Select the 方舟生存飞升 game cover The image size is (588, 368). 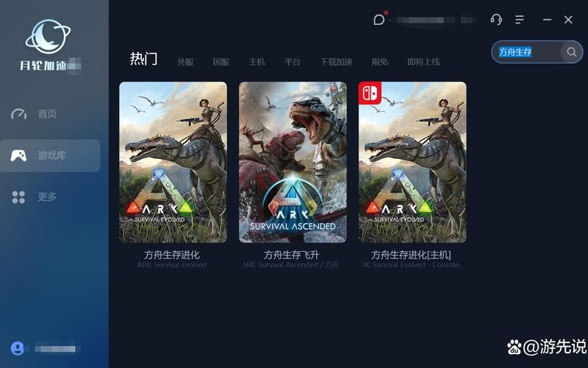click(x=293, y=162)
